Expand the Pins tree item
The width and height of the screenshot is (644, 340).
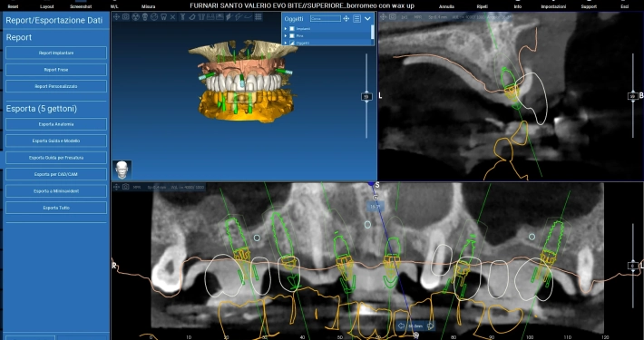point(286,35)
